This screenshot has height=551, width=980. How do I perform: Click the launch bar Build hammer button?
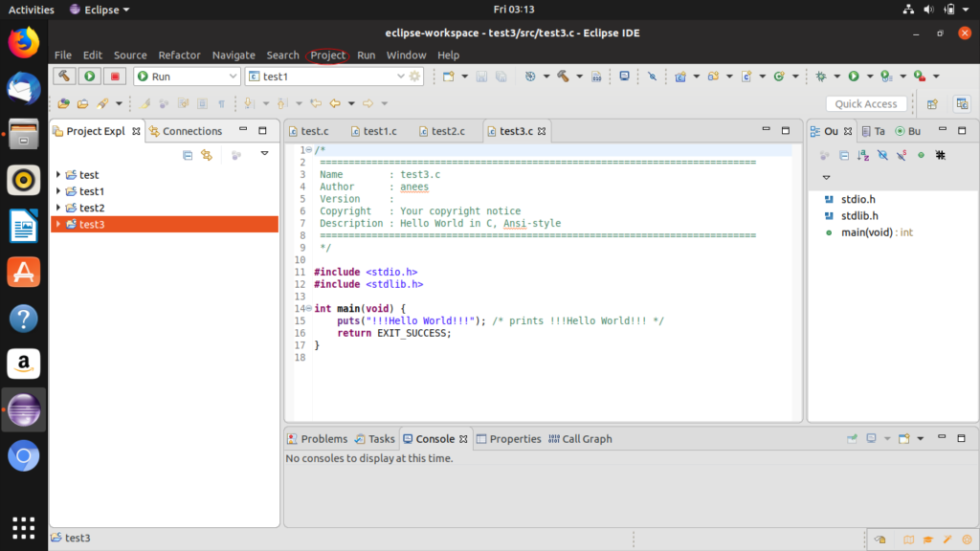[x=64, y=77]
